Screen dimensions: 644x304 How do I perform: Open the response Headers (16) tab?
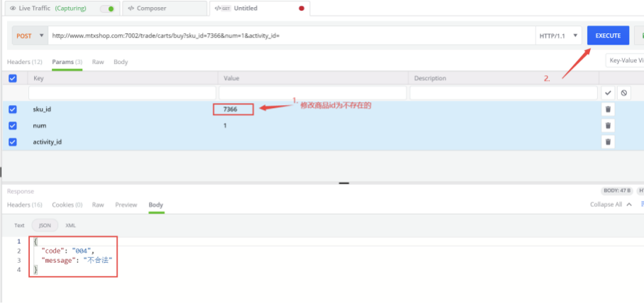coord(24,205)
